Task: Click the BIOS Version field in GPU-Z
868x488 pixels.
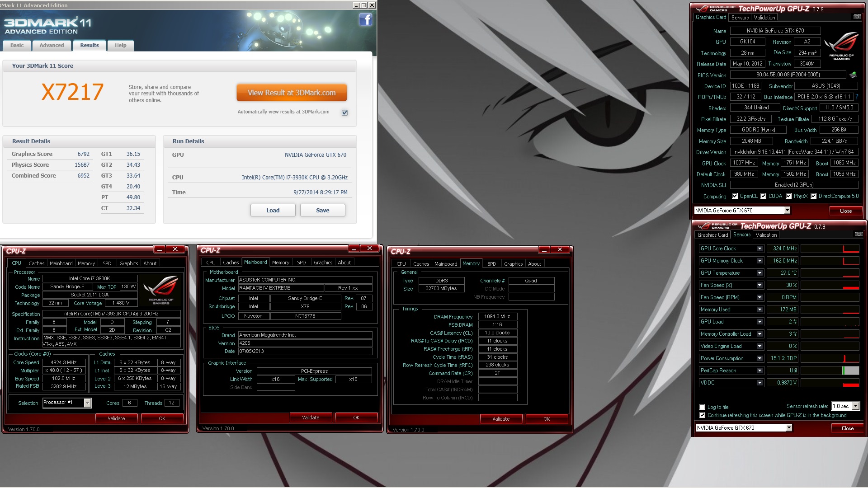Action: (788, 75)
